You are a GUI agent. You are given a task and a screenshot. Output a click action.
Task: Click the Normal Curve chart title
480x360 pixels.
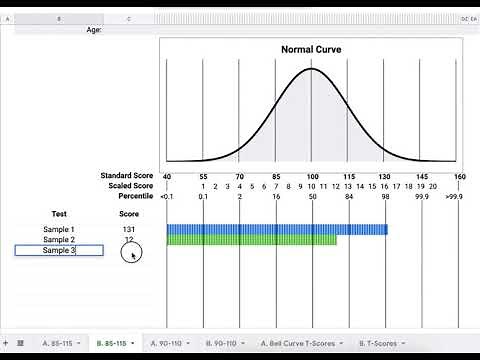coord(311,50)
